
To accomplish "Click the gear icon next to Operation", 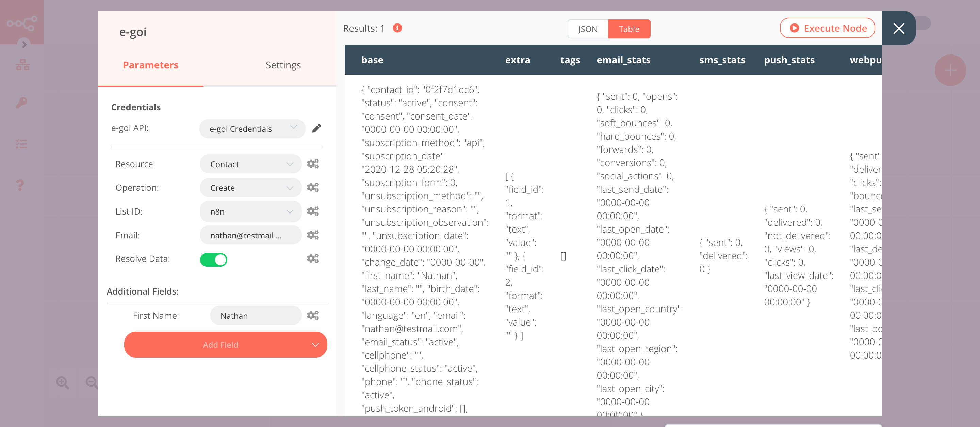I will 313,187.
